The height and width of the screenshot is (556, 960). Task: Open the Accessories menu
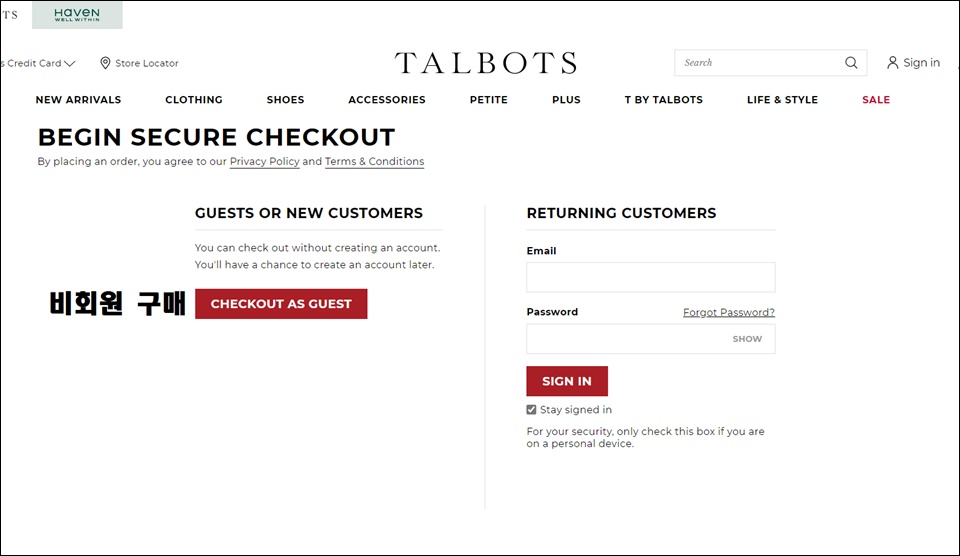click(x=387, y=99)
